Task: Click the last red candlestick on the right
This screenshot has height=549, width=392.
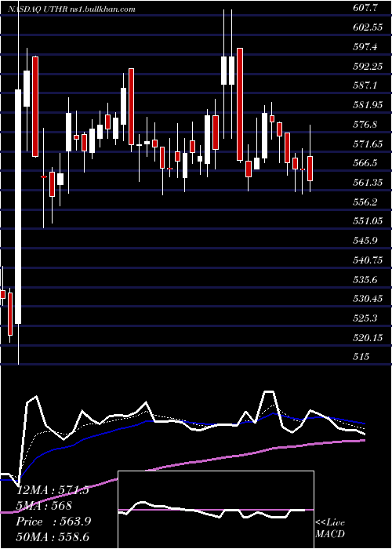Action: (310, 169)
